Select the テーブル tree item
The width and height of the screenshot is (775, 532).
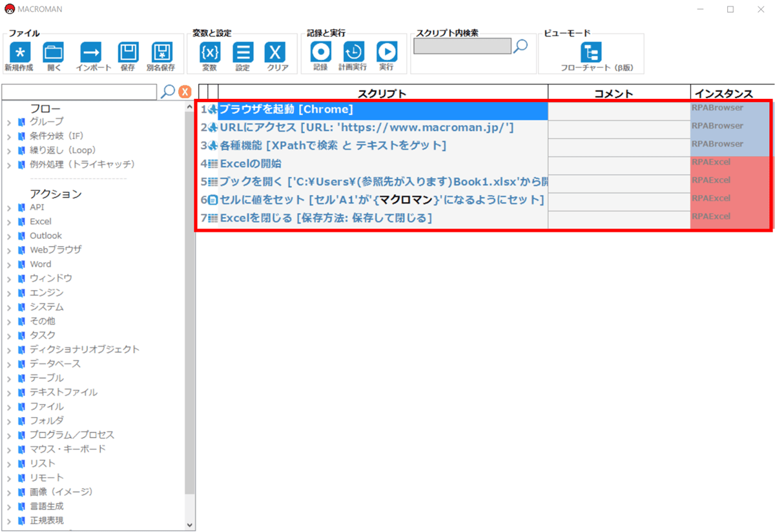pyautogui.click(x=46, y=378)
